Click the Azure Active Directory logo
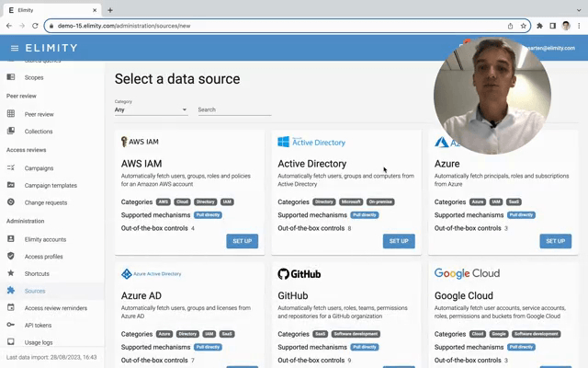Viewport: 588px width, 368px height. pos(151,274)
